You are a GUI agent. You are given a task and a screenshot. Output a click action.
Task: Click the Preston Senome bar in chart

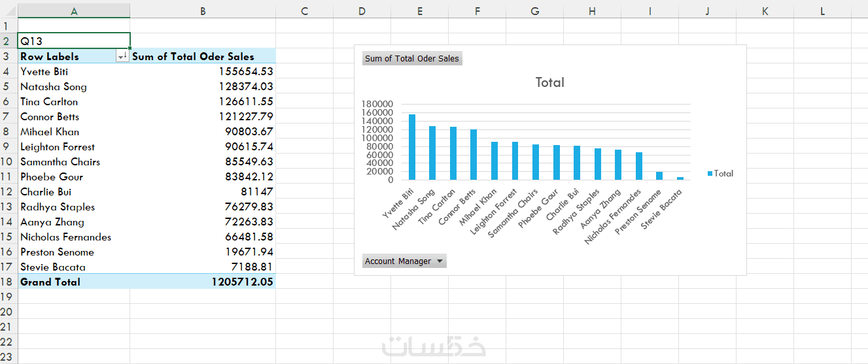click(x=659, y=176)
